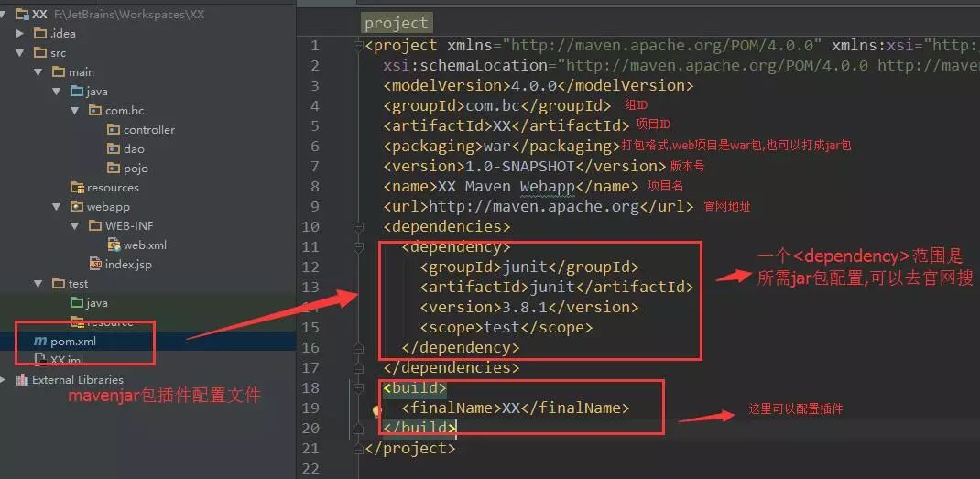
Task: Collapse the WEB-INF folder arrow
Action: click(75, 225)
